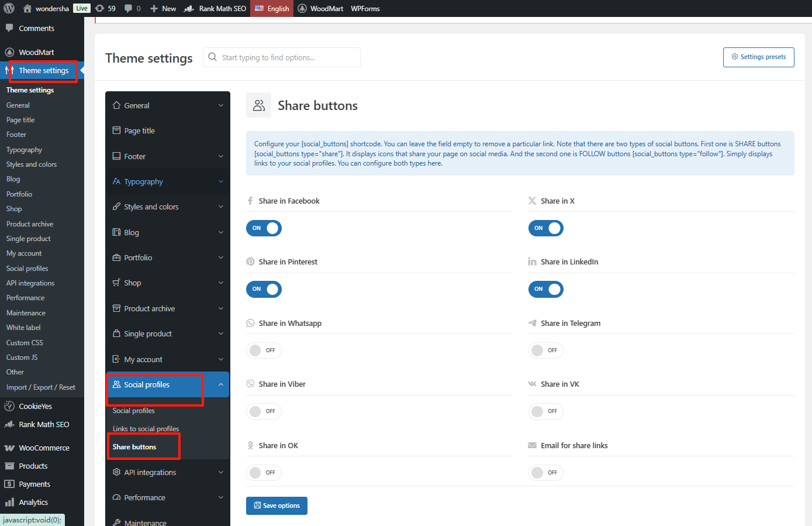
Task: Enable the Share in Telegram toggle
Action: [545, 350]
